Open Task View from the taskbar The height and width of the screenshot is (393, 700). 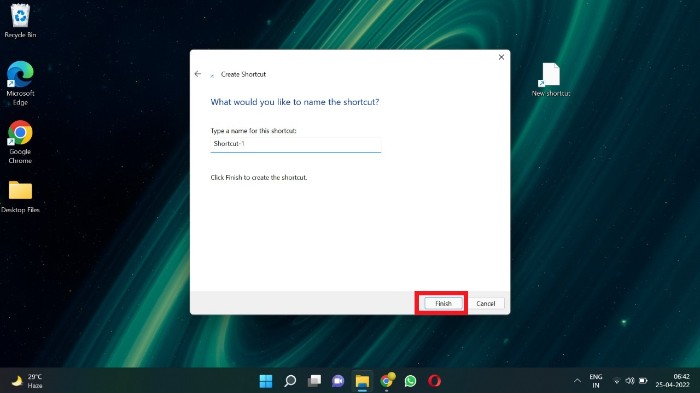314,381
